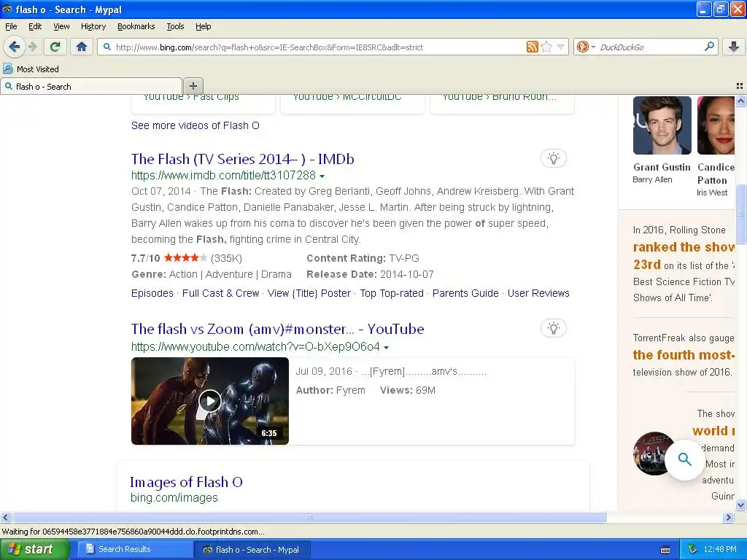Click the 'bing.com/images' URL text

(174, 497)
